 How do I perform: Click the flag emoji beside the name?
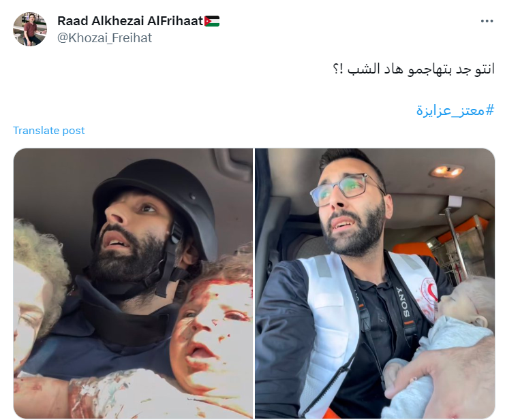[212, 21]
